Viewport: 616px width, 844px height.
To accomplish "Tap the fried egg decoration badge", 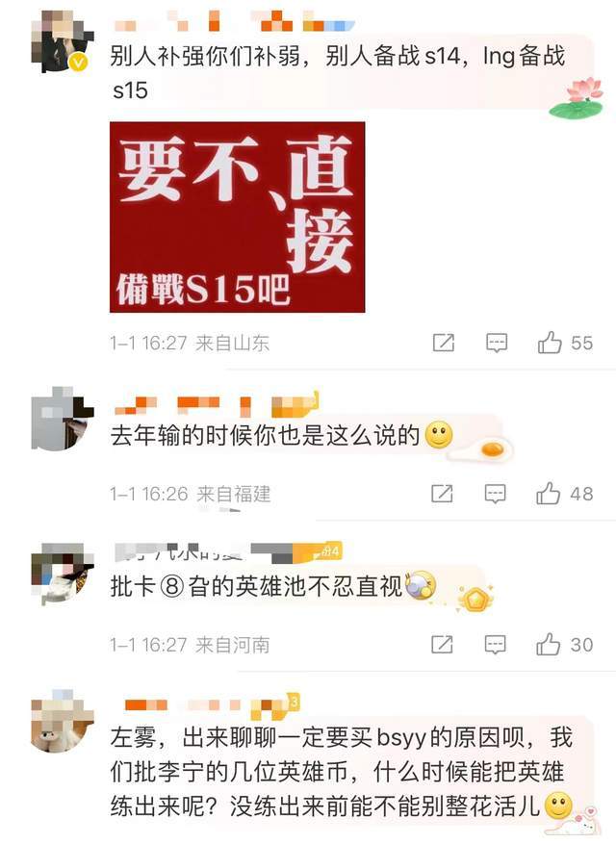I will pyautogui.click(x=483, y=449).
